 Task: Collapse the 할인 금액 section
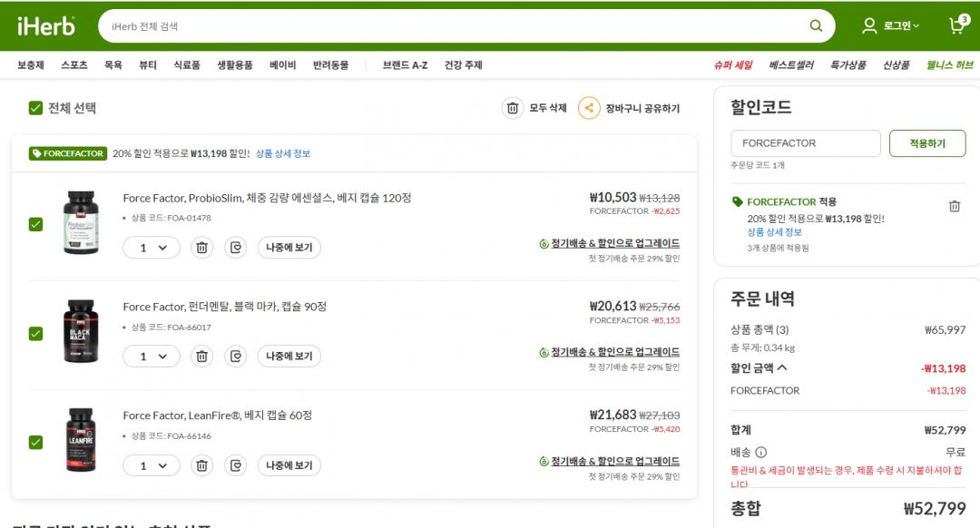click(782, 368)
